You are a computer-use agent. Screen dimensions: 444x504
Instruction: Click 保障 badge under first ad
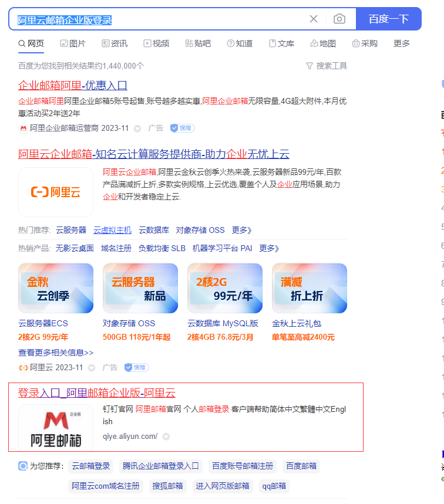pos(182,128)
